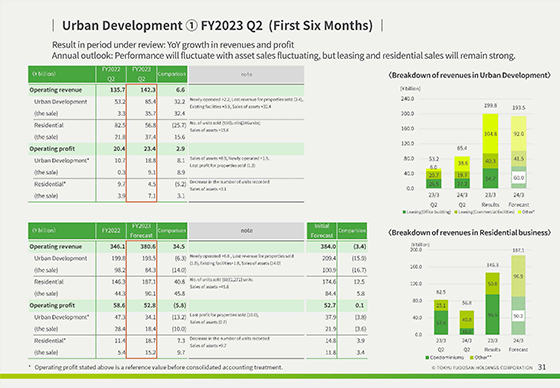Click the 'Initial Forecast' column header
Image resolution: width=560 pixels, height=388 pixels.
pyautogui.click(x=321, y=231)
